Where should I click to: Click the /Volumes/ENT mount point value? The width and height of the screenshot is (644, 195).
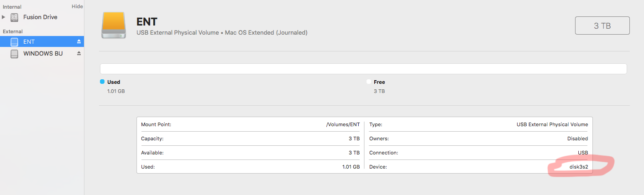coord(343,124)
